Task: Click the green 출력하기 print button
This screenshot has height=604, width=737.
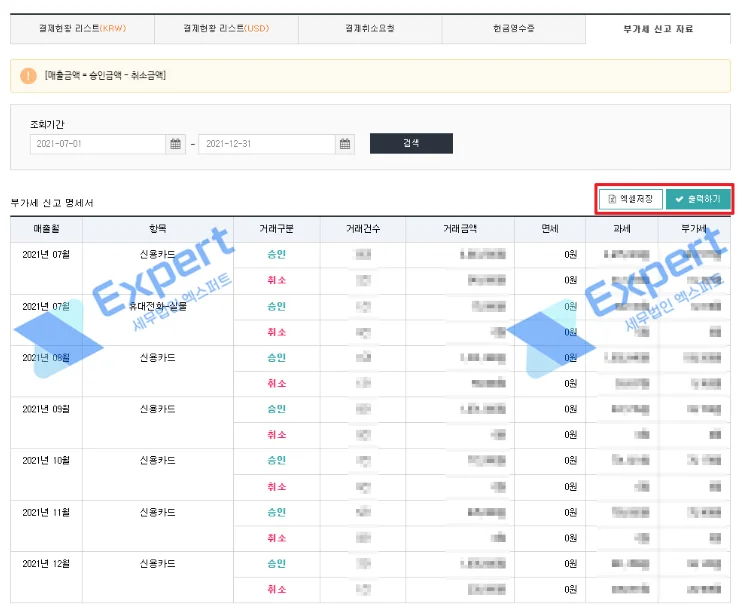Action: point(698,199)
